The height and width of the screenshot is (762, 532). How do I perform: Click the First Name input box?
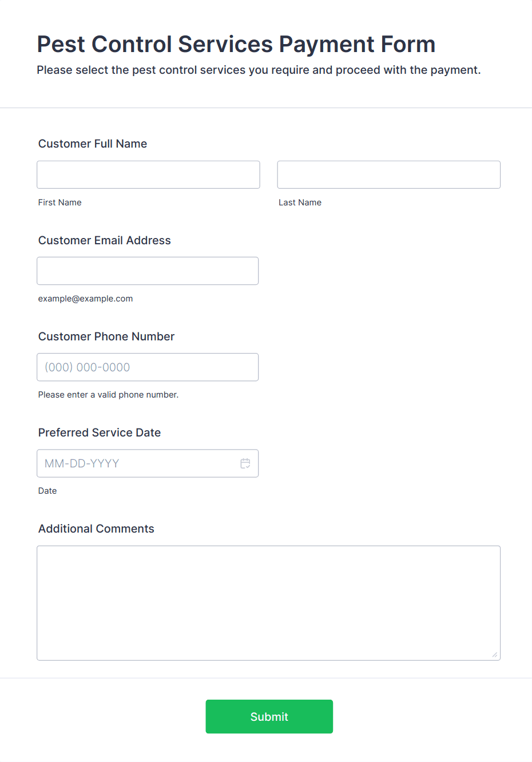pyautogui.click(x=148, y=174)
